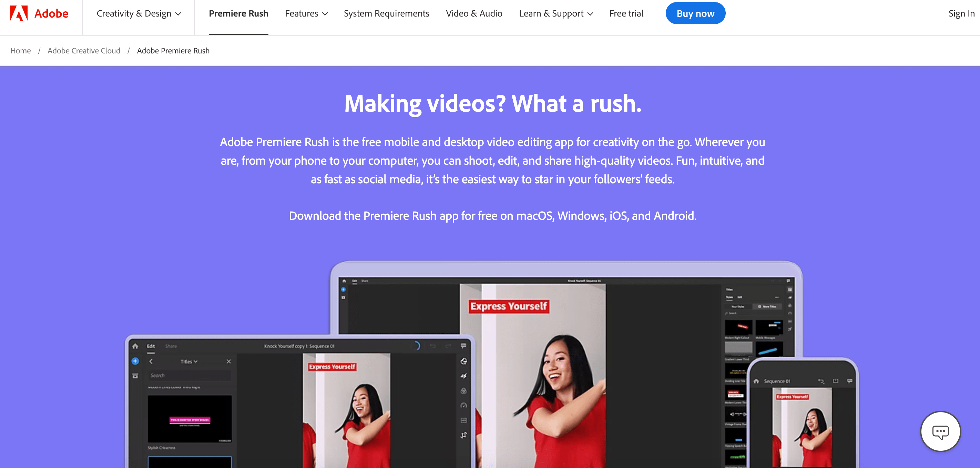Click 'Making videos? What a rush.' heading
980x468 pixels.
pos(493,103)
